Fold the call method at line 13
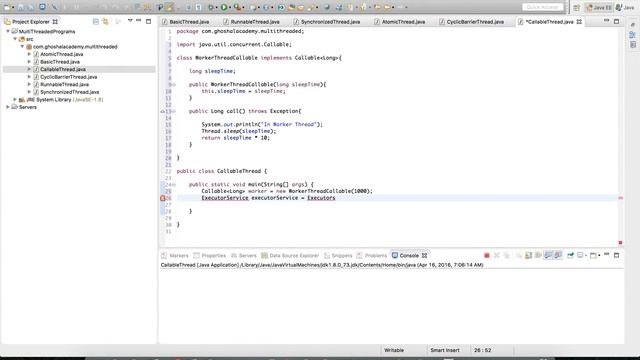The height and width of the screenshot is (360, 640). coord(174,111)
